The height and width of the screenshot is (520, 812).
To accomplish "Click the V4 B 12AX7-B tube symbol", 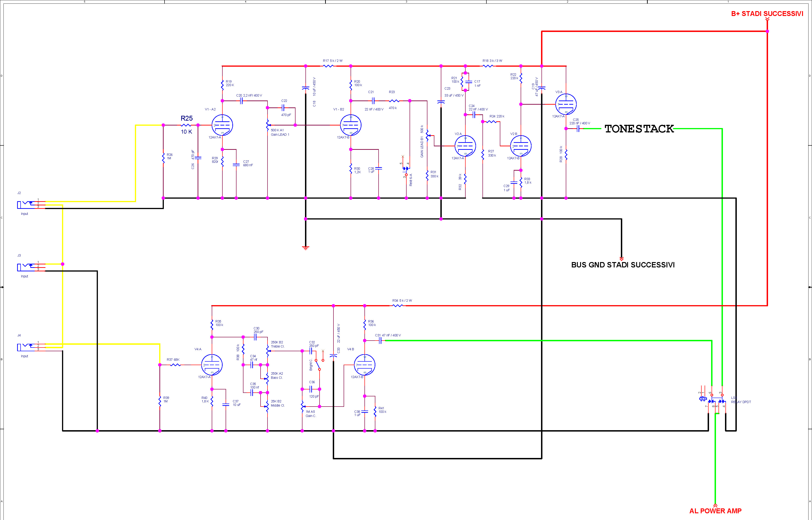I will pos(364,365).
